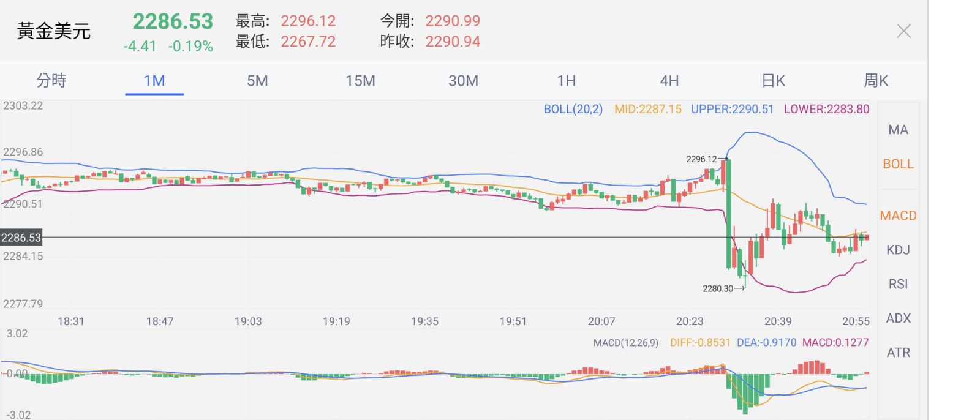Click the 2296.12 high price marker
This screenshot has height=420, width=980.
click(701, 159)
